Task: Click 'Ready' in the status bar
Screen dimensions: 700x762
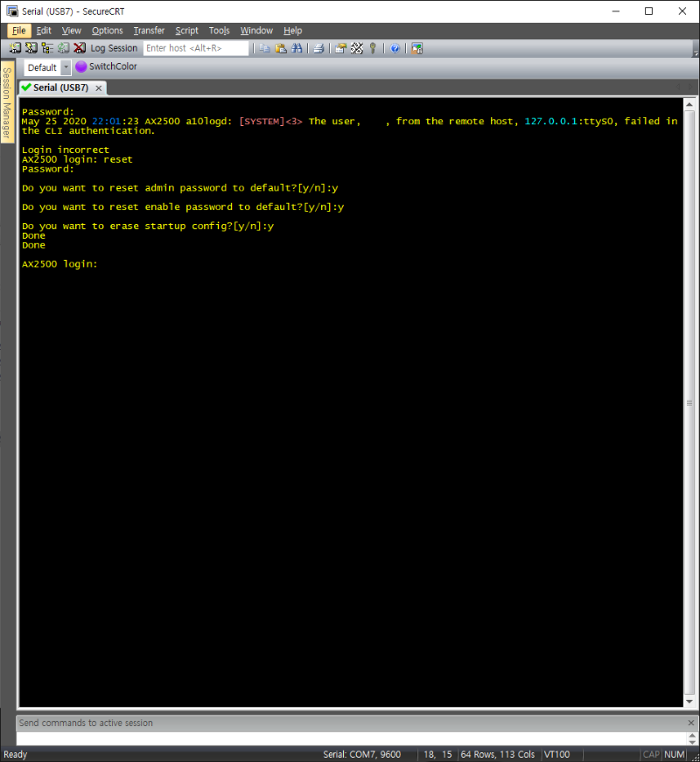Action: (x=16, y=754)
